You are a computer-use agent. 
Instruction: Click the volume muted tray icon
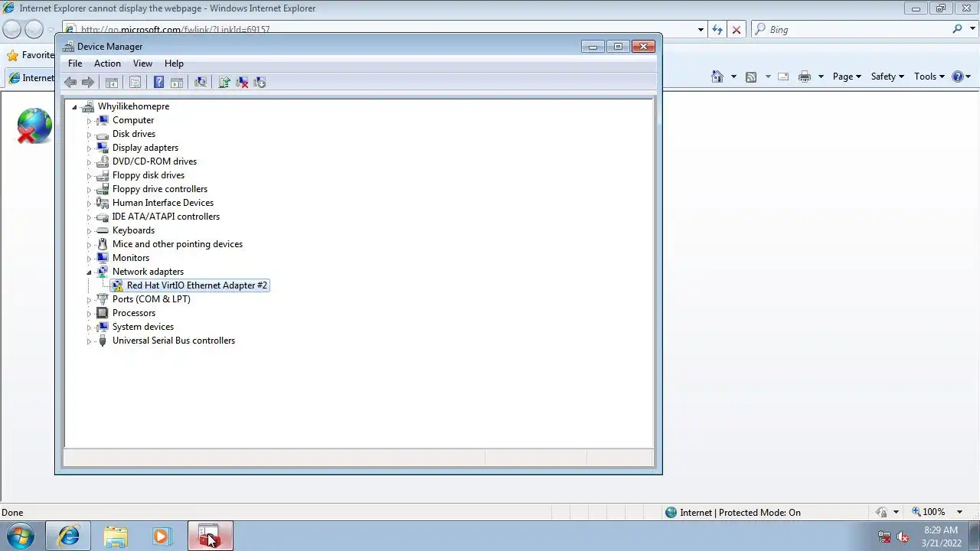(903, 536)
